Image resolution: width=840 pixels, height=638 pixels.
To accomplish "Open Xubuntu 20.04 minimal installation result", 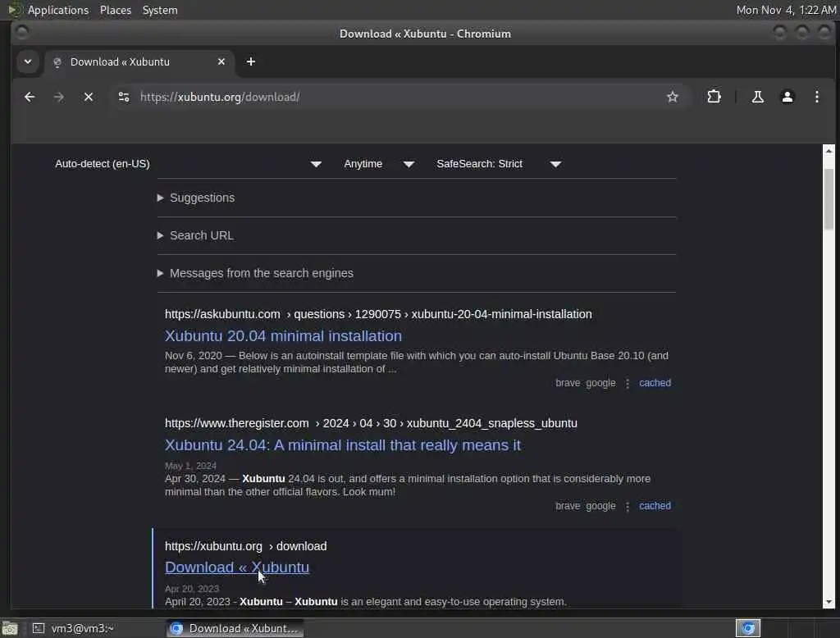I will point(283,336).
